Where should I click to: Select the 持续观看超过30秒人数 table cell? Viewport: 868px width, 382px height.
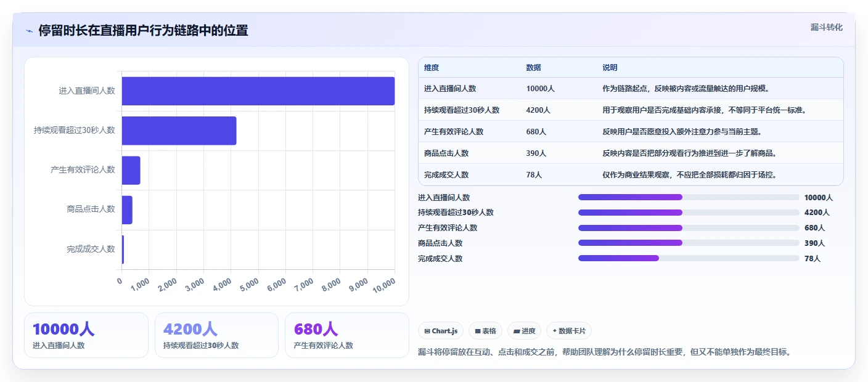[x=462, y=110]
